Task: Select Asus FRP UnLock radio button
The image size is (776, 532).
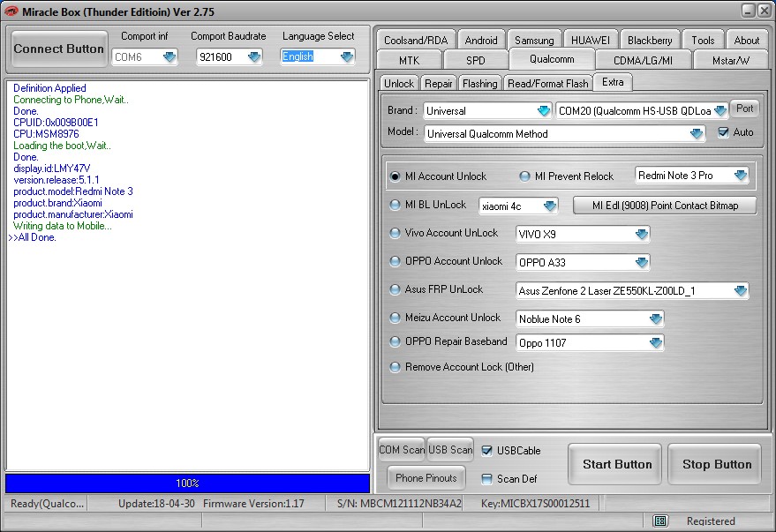Action: tap(395, 289)
